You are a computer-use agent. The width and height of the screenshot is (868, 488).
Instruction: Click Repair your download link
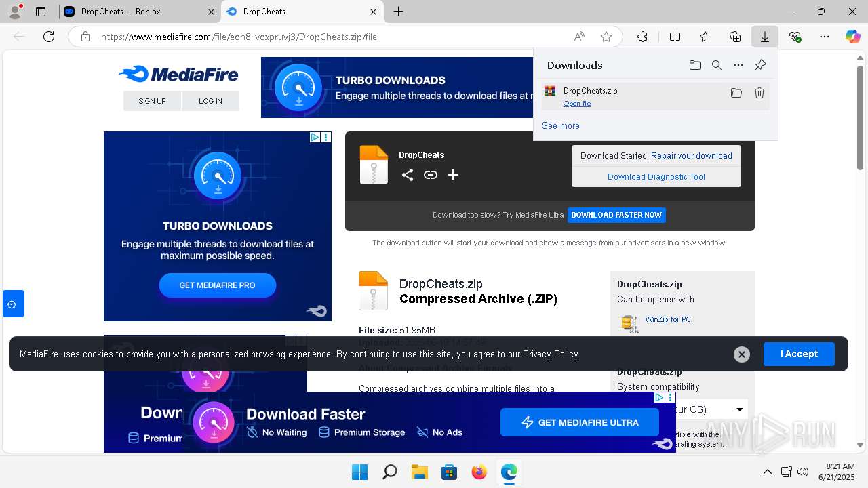tap(692, 156)
